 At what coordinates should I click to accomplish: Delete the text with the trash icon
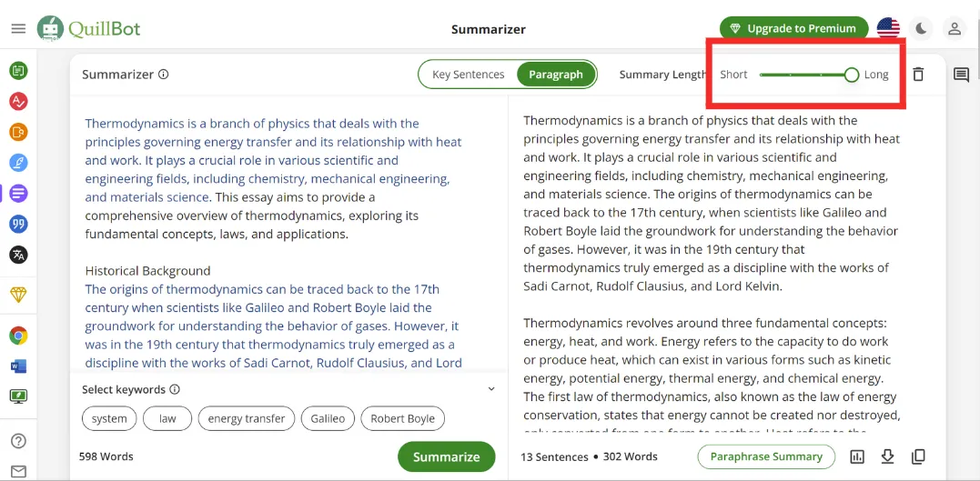click(x=918, y=75)
